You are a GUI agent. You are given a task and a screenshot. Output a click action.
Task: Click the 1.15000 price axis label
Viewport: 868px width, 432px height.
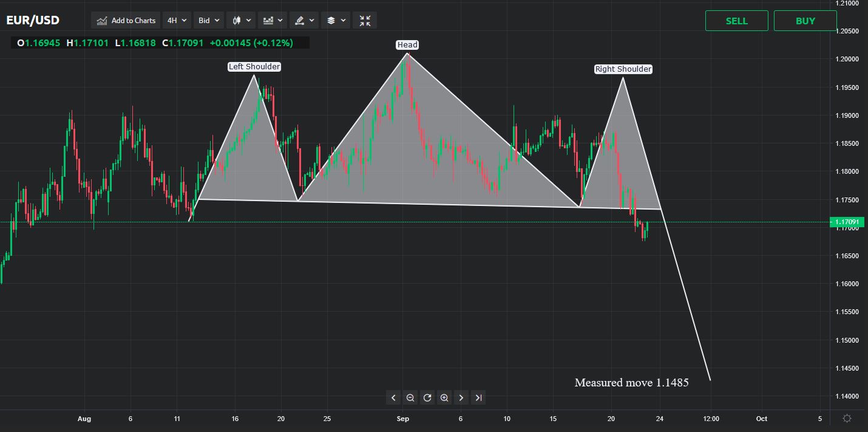point(849,340)
